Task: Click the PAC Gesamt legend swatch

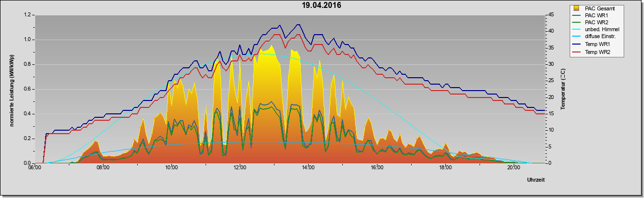Action: pos(577,8)
